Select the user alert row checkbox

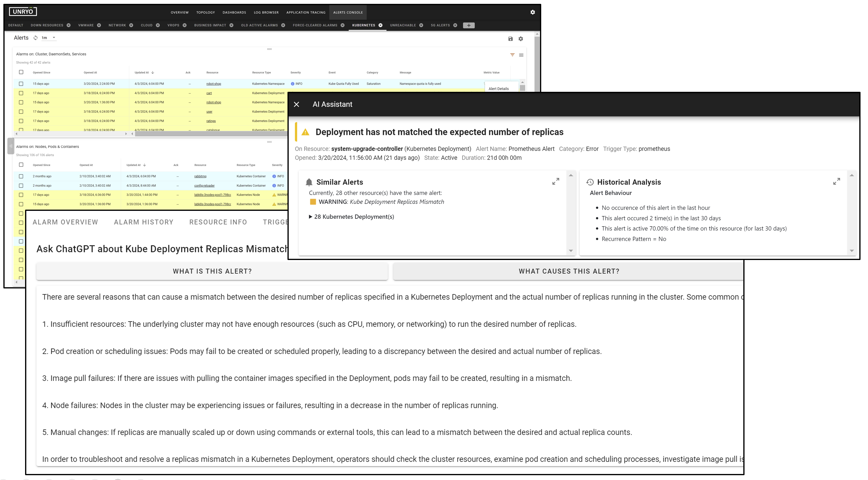coord(21,112)
